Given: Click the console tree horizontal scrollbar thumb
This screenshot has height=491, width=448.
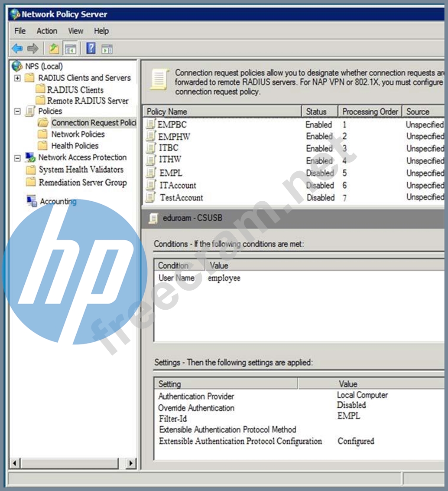Looking at the screenshot, I should pyautogui.click(x=70, y=463).
